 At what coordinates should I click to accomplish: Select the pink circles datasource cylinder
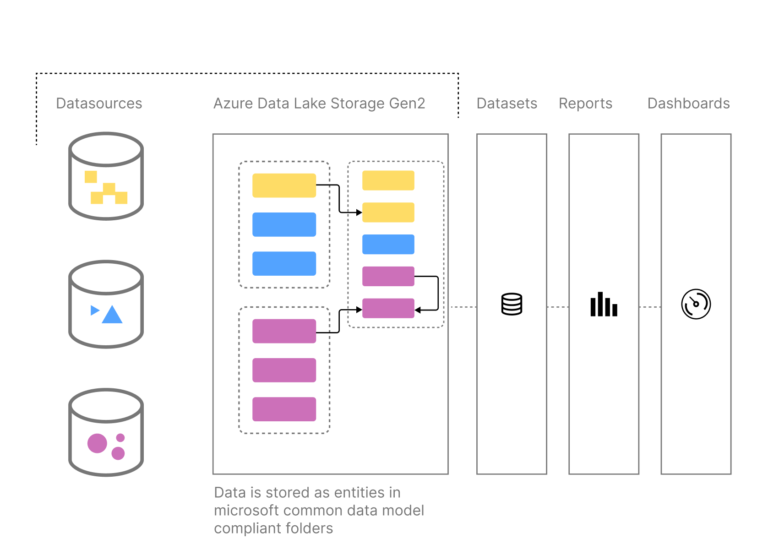[106, 432]
